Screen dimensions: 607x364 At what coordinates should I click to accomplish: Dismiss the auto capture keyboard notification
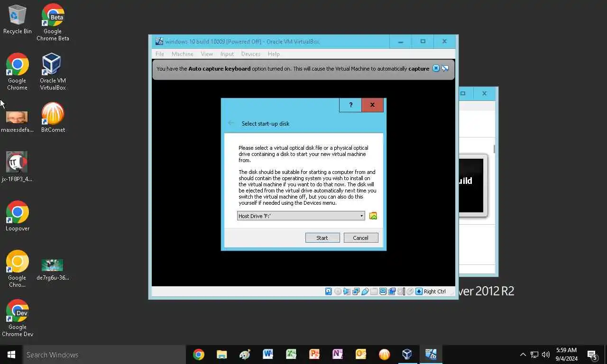[436, 69]
